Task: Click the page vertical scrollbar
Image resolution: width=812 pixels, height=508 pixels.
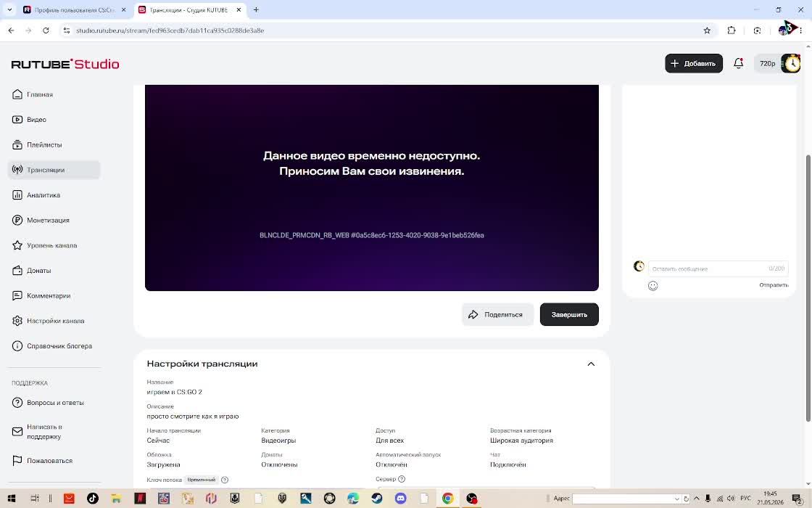Action: (808, 287)
